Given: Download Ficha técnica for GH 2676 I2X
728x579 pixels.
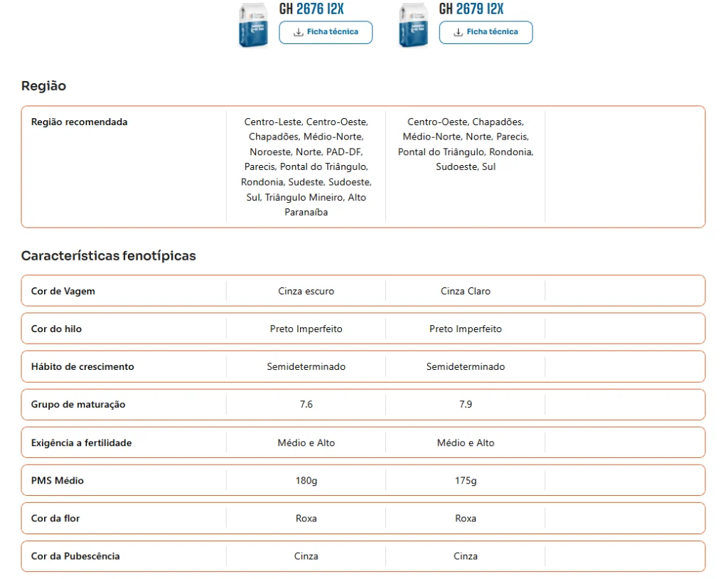Looking at the screenshot, I should [326, 32].
